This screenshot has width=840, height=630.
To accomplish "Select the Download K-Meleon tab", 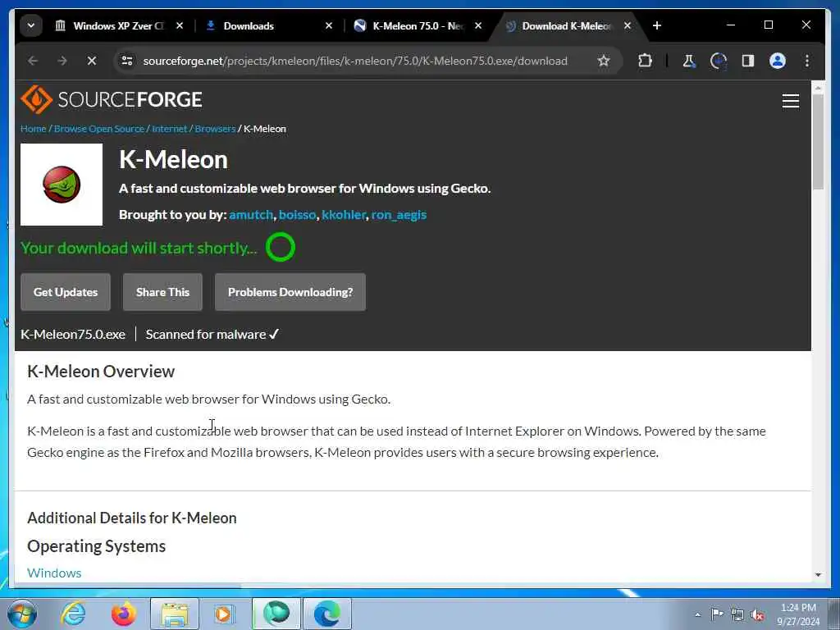I will click(x=568, y=25).
